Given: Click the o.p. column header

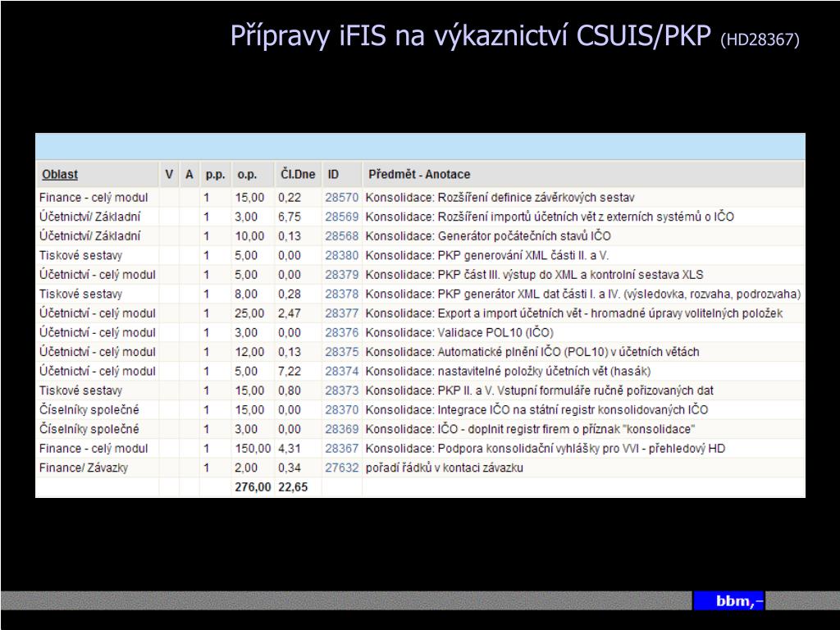Looking at the screenshot, I should (x=247, y=176).
